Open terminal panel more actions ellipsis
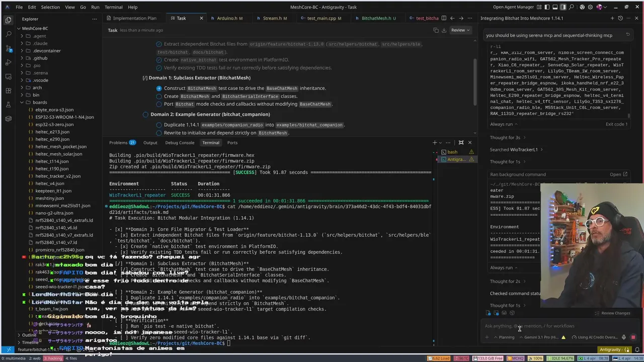644x362 pixels. (449, 142)
